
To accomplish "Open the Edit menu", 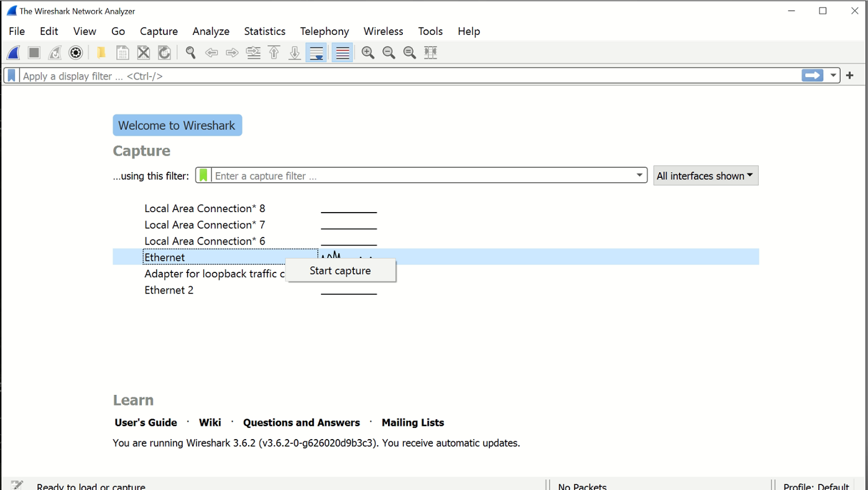I will coord(48,31).
